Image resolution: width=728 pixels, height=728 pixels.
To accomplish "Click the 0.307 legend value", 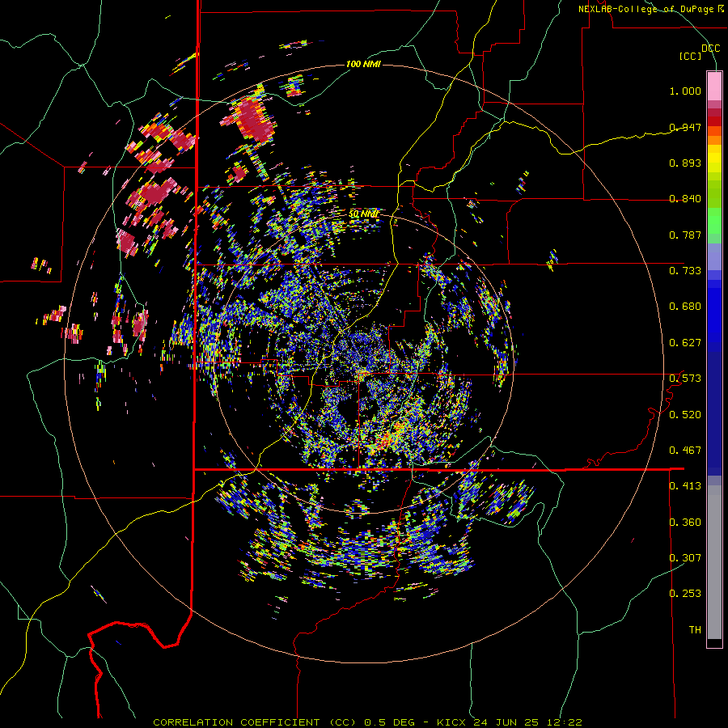I will (685, 558).
